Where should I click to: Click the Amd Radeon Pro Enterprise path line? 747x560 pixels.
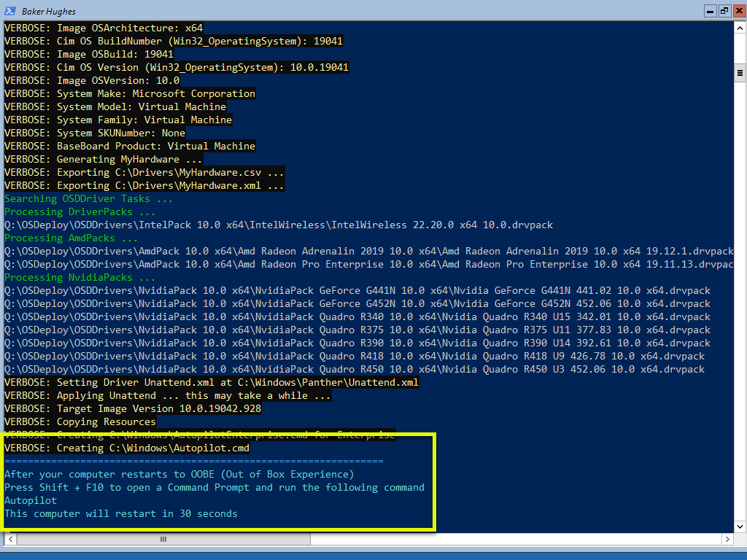368,264
